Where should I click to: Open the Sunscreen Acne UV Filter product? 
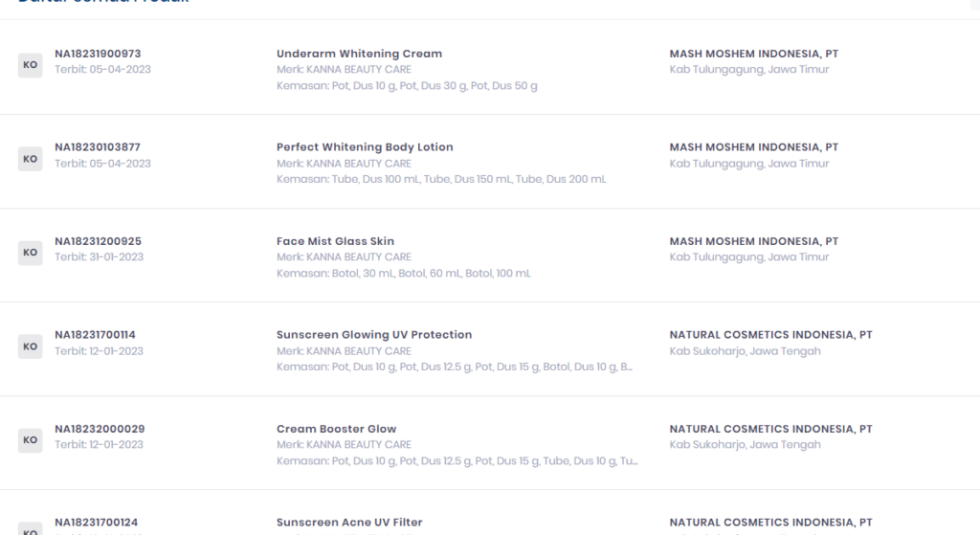click(x=349, y=523)
